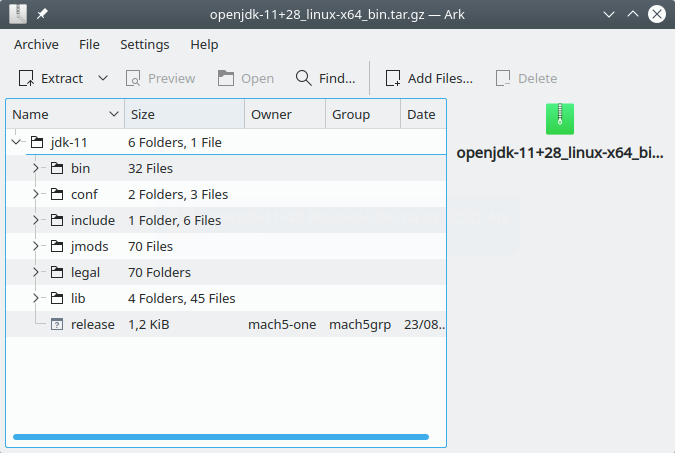Viewport: 675px width, 453px height.
Task: Sort by the Size column header
Action: coord(185,115)
